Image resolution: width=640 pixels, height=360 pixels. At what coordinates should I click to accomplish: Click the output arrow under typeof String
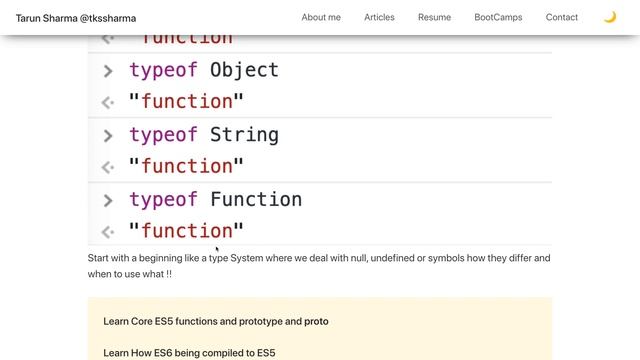108,167
